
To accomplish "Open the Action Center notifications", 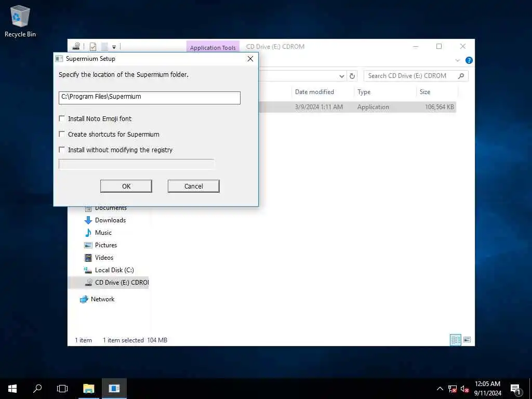I will 516,389.
